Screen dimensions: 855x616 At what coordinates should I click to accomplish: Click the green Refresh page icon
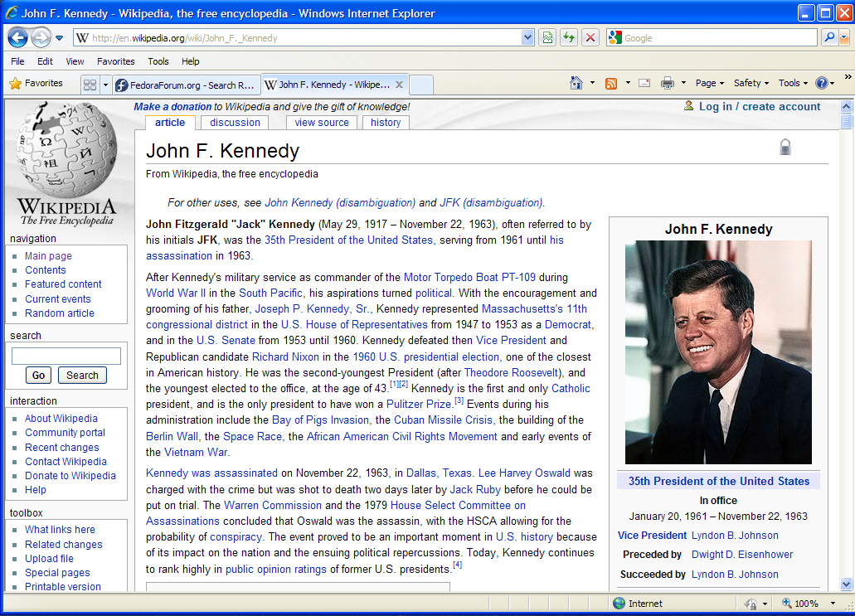point(569,37)
